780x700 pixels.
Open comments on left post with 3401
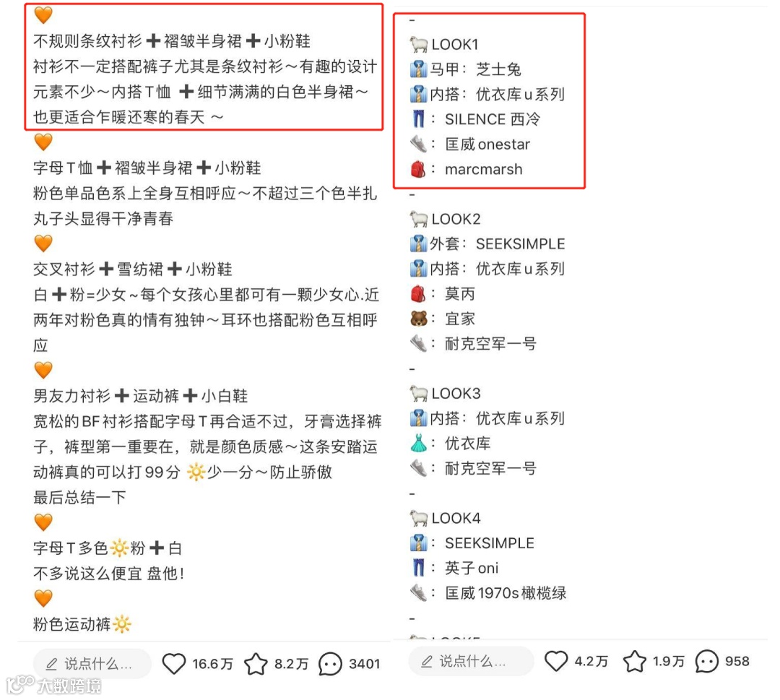[330, 664]
